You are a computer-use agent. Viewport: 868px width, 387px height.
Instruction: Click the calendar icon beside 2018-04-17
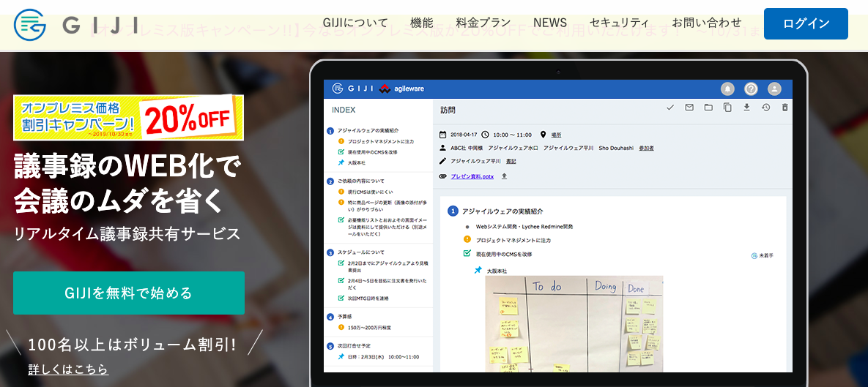pos(442,135)
